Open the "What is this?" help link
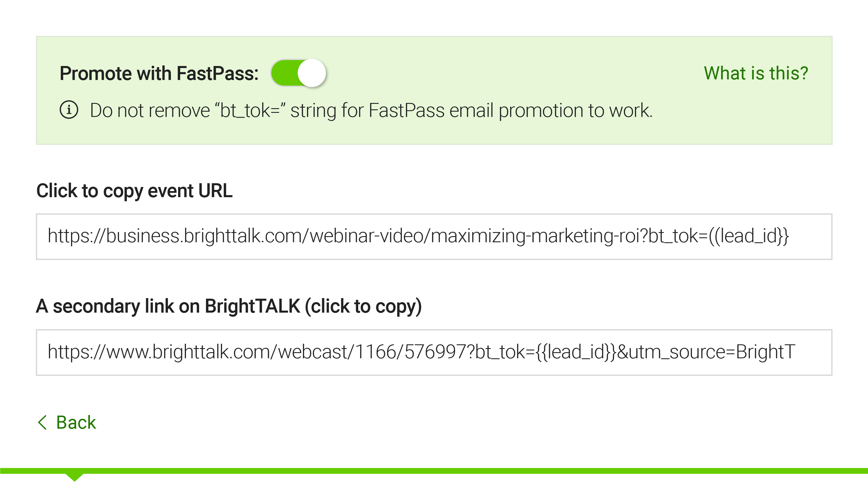Screen dimensions: 868x488 [756, 73]
